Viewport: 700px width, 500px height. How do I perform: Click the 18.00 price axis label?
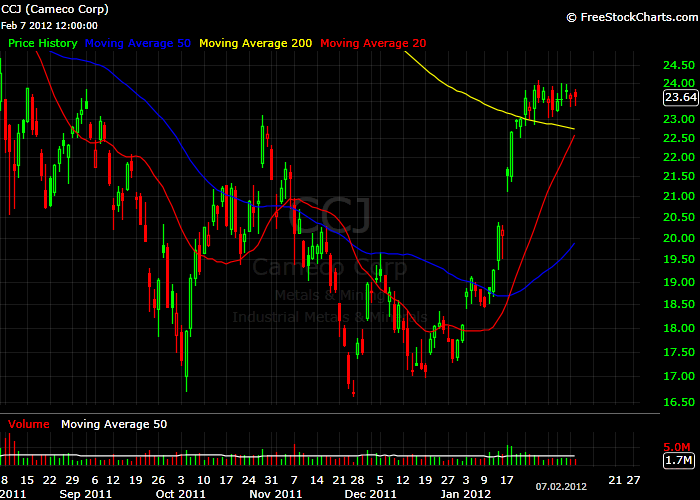click(679, 328)
